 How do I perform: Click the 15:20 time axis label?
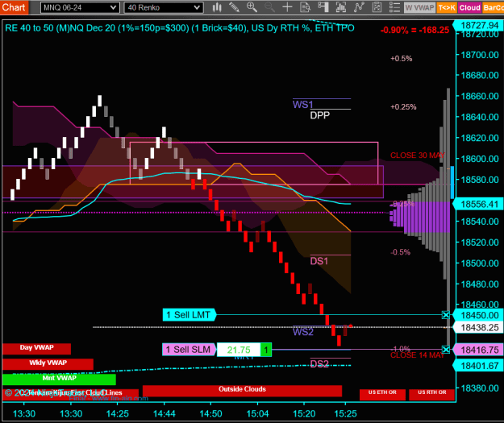(304, 413)
